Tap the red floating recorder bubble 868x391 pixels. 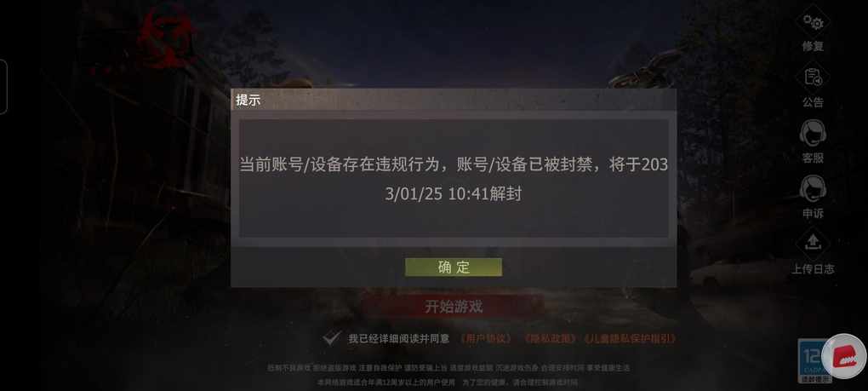point(845,356)
